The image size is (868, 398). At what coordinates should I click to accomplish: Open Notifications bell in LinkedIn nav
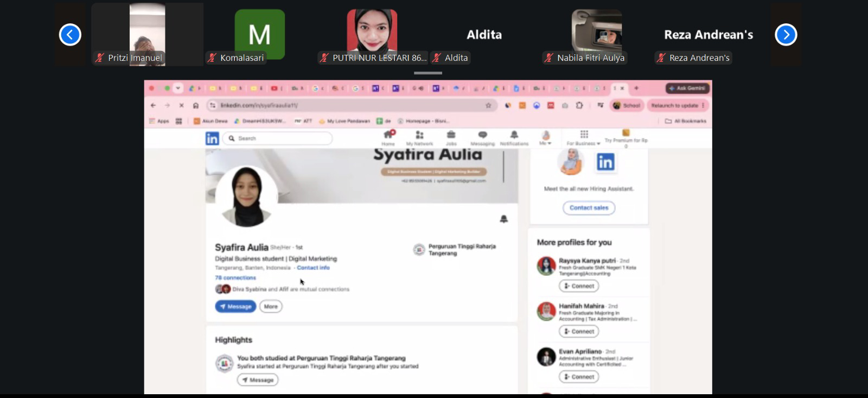pos(514,138)
